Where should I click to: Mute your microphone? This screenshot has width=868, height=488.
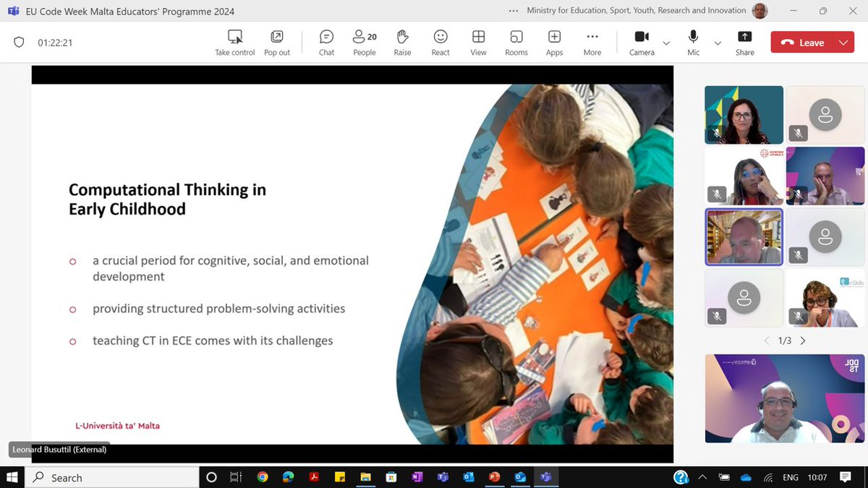[692, 42]
